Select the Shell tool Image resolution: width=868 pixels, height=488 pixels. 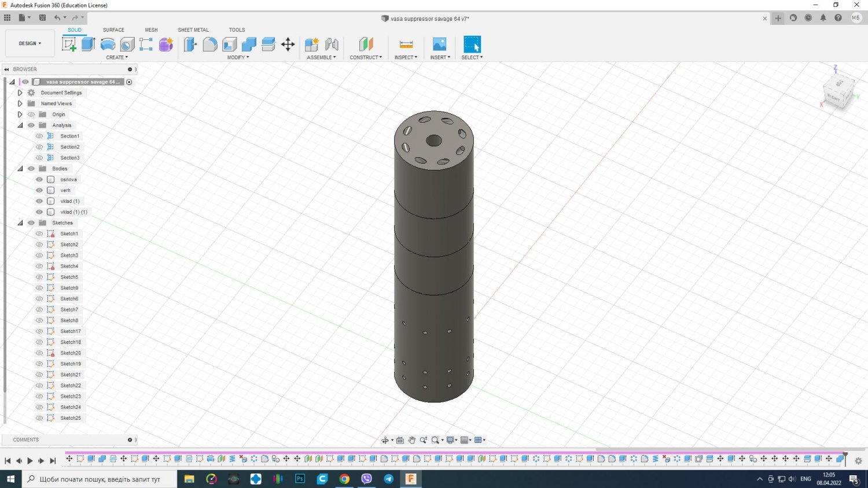point(230,44)
